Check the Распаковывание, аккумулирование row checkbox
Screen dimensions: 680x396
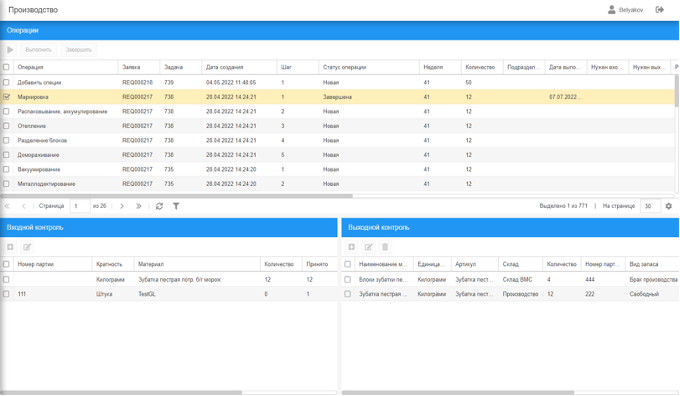tap(6, 111)
